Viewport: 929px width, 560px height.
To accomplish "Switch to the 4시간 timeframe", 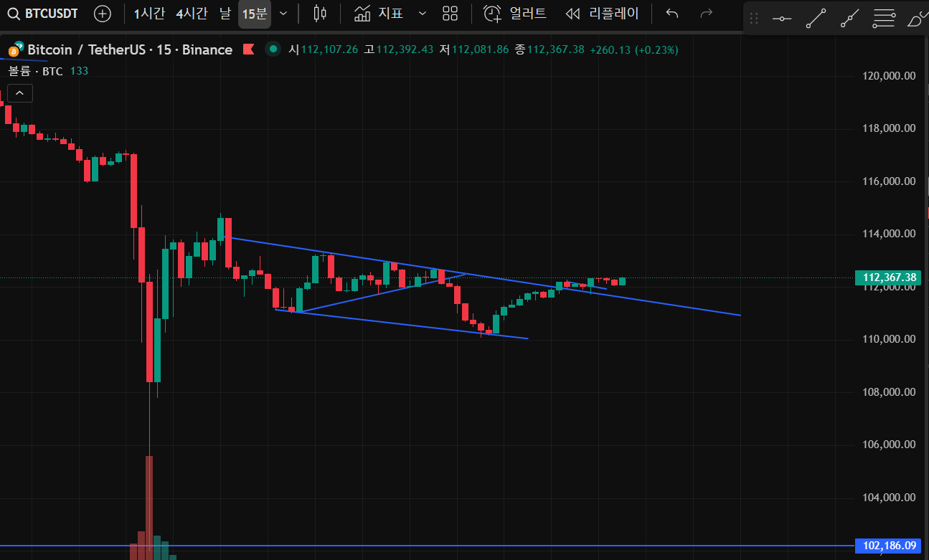I will click(x=192, y=14).
